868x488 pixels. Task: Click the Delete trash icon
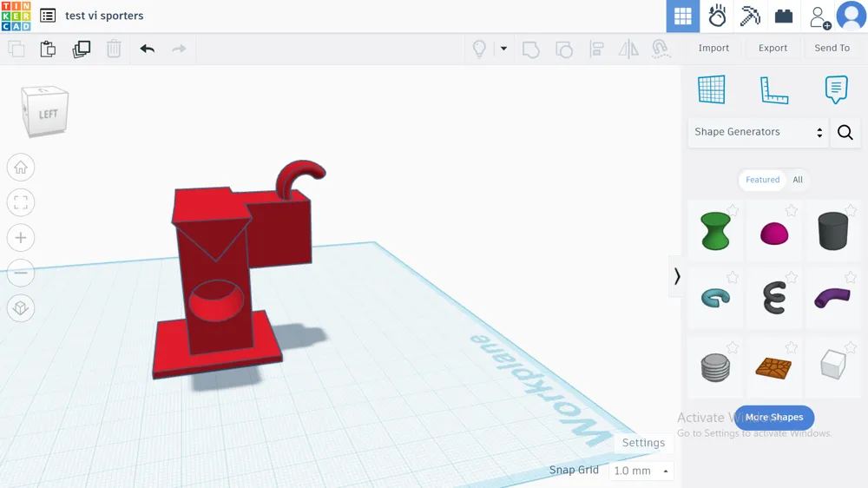(x=114, y=49)
